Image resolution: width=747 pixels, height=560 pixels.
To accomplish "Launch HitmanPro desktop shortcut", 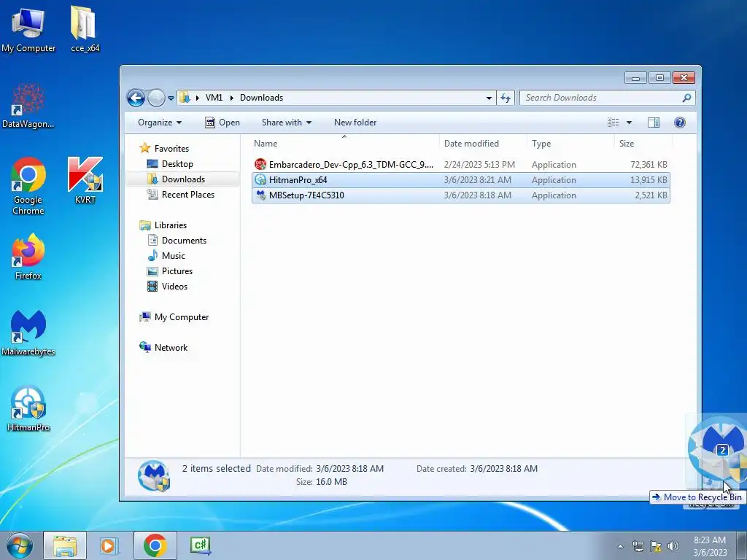I will (x=28, y=408).
